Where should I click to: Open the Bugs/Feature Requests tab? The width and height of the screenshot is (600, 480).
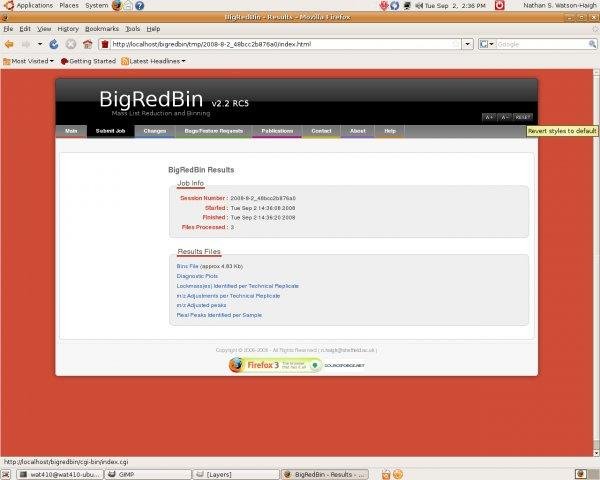pyautogui.click(x=214, y=131)
